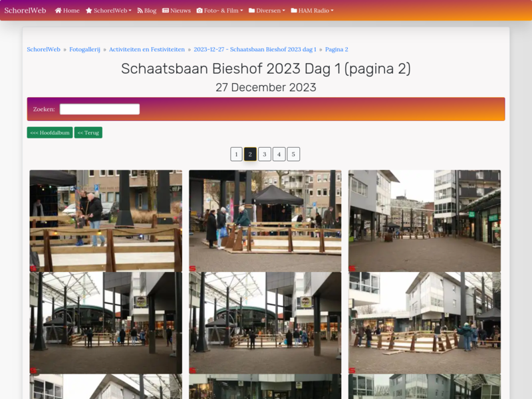Follow the Schaatsbaan Bieshof 2023 dag 1 breadcrumb

[x=255, y=49]
